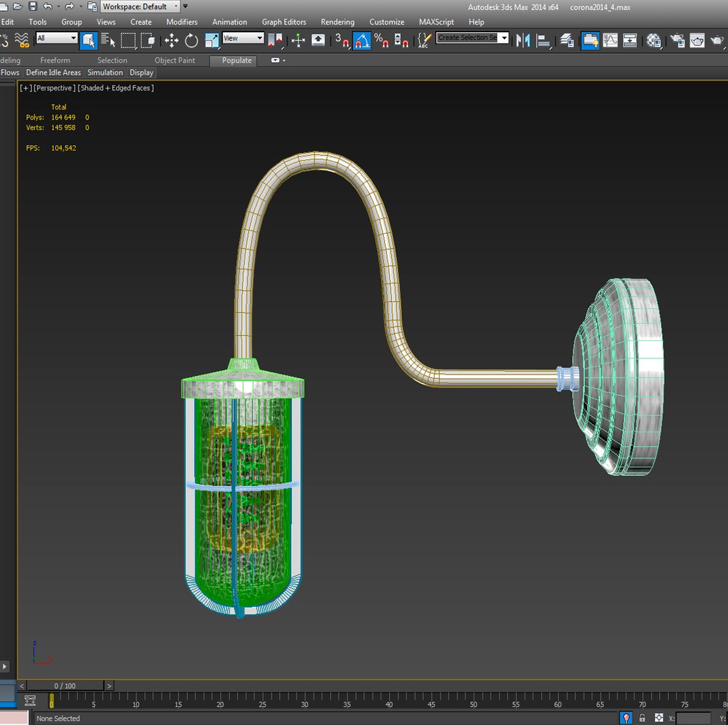728x725 pixels.
Task: Click the [Shaded + Edged Faces] viewport label
Action: 115,88
